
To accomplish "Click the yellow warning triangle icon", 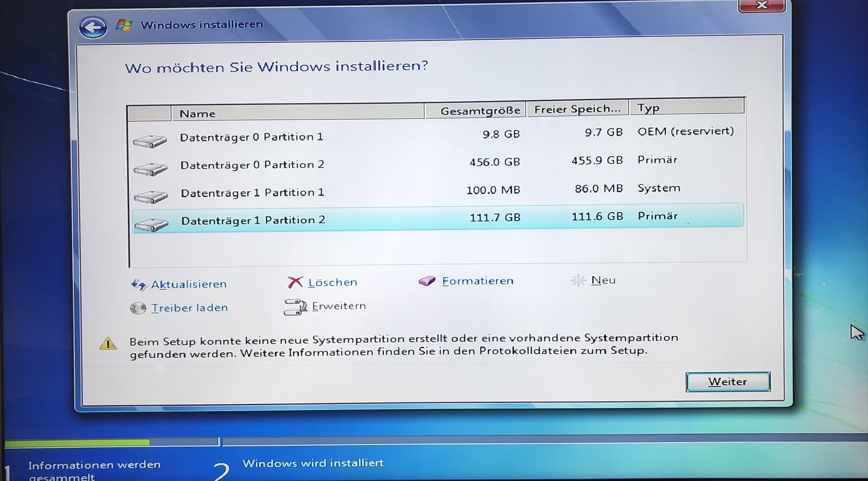I will tap(108, 344).
